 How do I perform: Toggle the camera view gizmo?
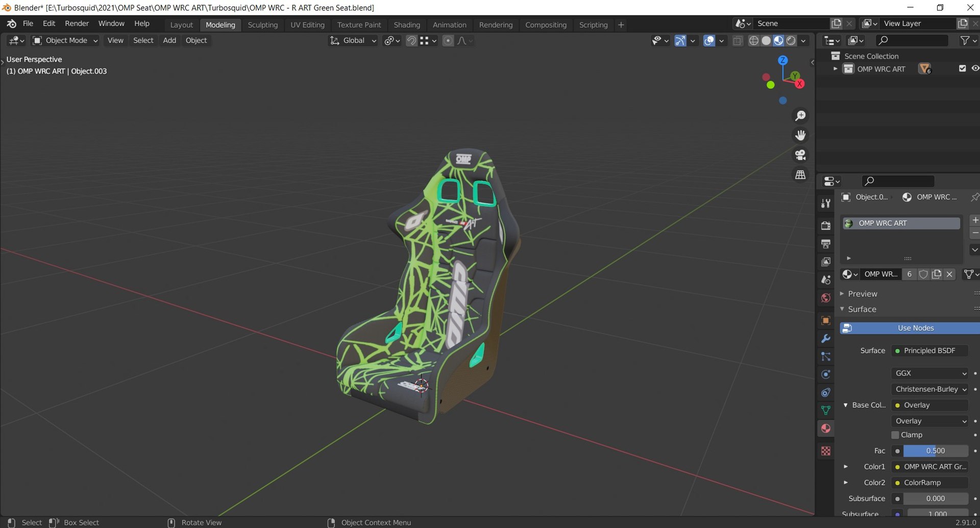[800, 155]
